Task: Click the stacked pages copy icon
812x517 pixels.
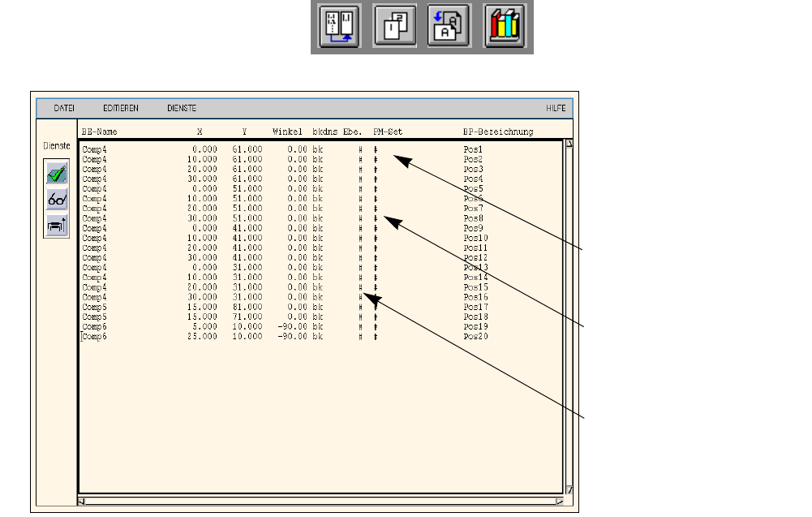Action: click(x=394, y=26)
